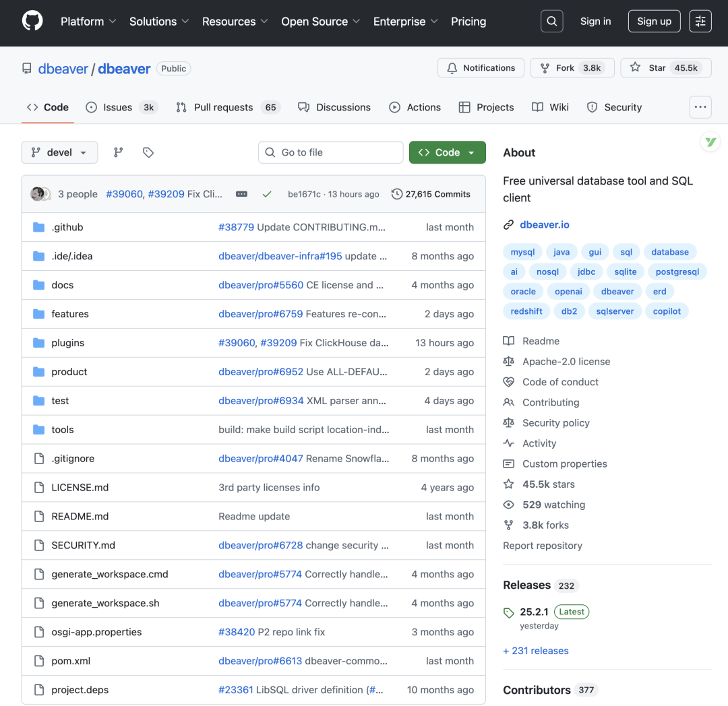Screen dimensions: 728x706
Task: Switch to the Discussions tab
Action: (x=334, y=107)
